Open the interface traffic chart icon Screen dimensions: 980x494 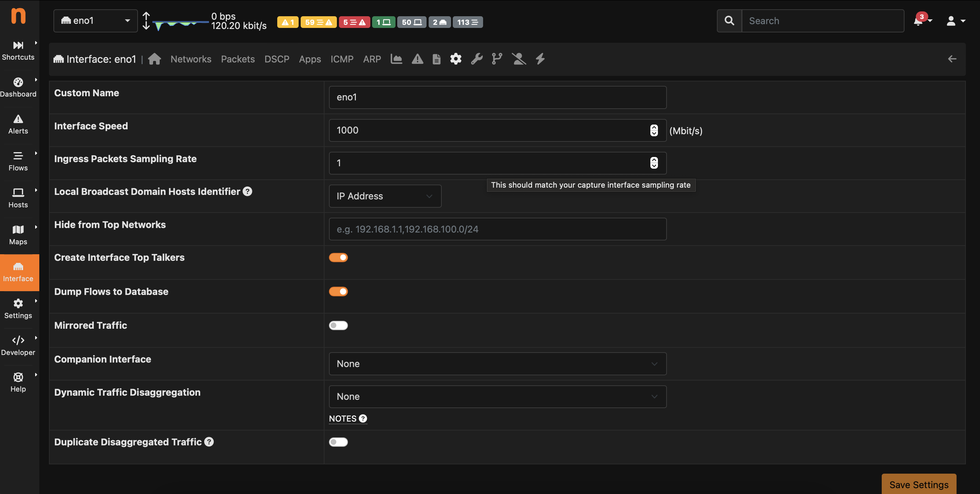click(x=396, y=59)
